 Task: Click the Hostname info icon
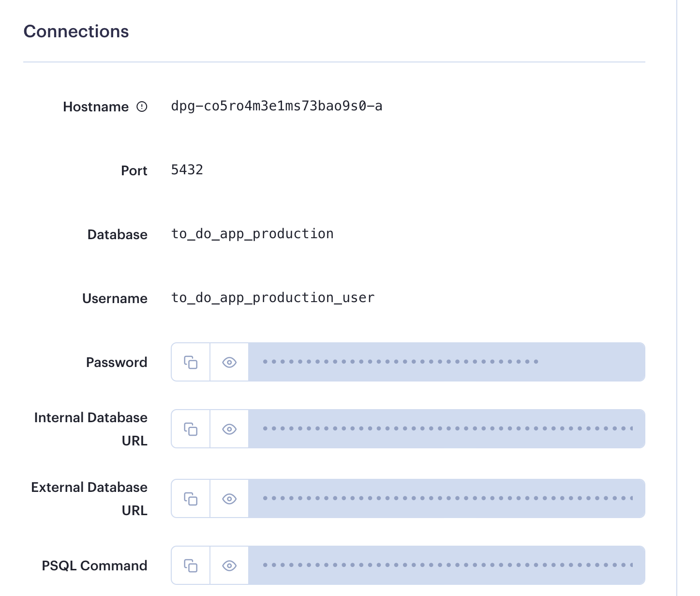(x=142, y=107)
